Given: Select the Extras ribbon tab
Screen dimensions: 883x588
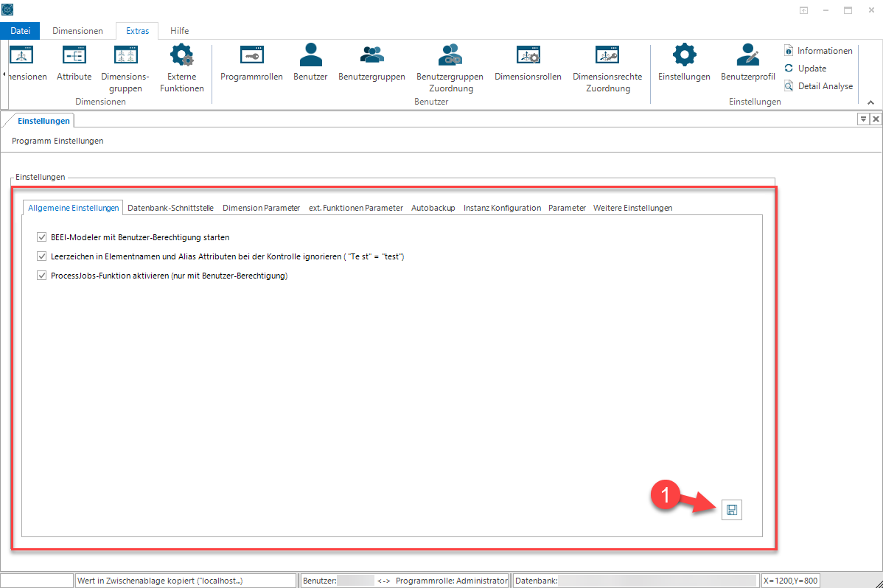Looking at the screenshot, I should click(x=137, y=31).
